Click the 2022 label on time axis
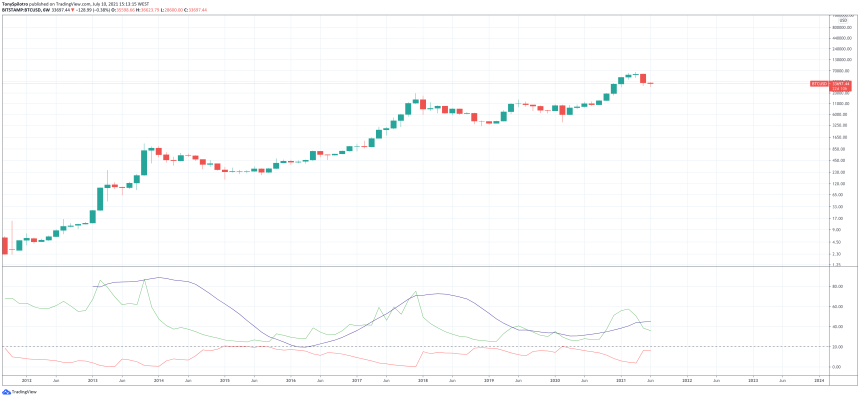Image resolution: width=860 pixels, height=398 pixels. [x=687, y=379]
